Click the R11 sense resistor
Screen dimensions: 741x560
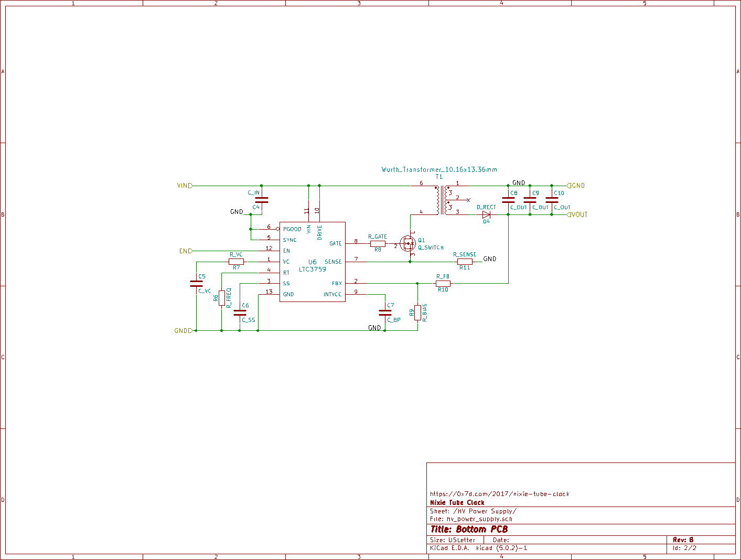[x=465, y=262]
